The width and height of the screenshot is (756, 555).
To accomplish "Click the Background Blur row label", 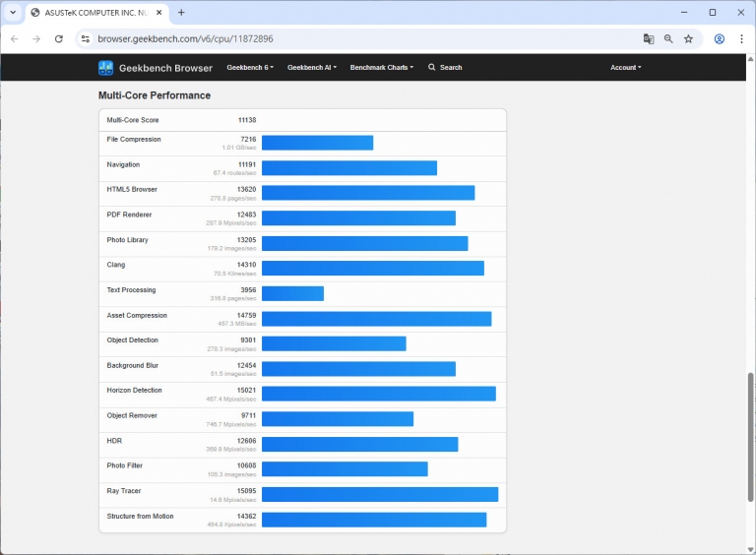I will click(x=132, y=365).
